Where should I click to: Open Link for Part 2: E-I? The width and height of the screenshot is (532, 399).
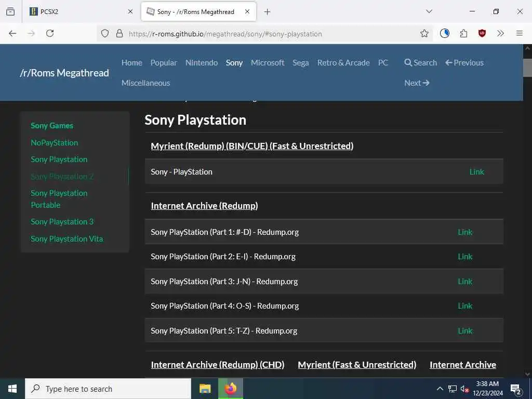(x=465, y=257)
